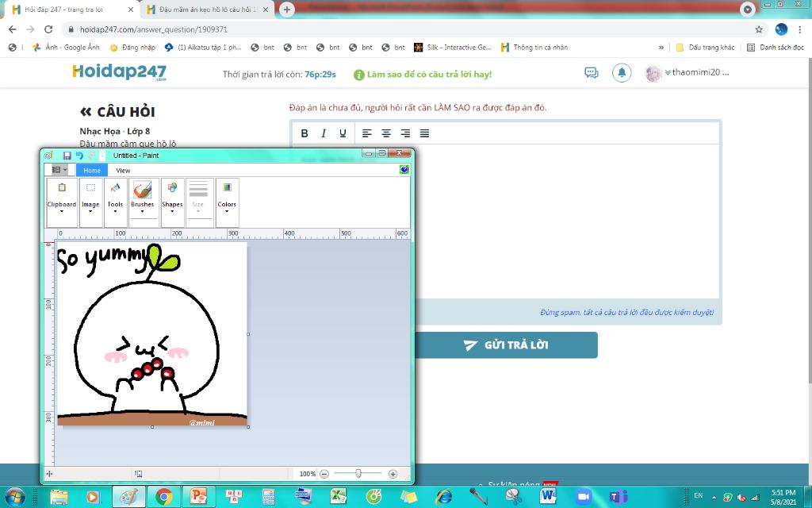Open Excel from the taskbar
812x508 pixels.
338,497
